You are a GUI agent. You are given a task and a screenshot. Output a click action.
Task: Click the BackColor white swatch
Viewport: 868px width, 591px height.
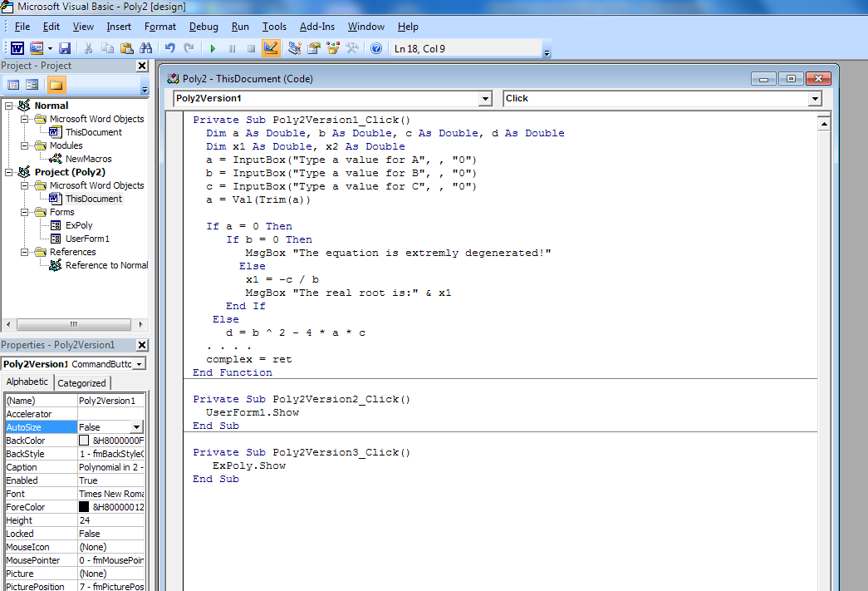point(84,441)
